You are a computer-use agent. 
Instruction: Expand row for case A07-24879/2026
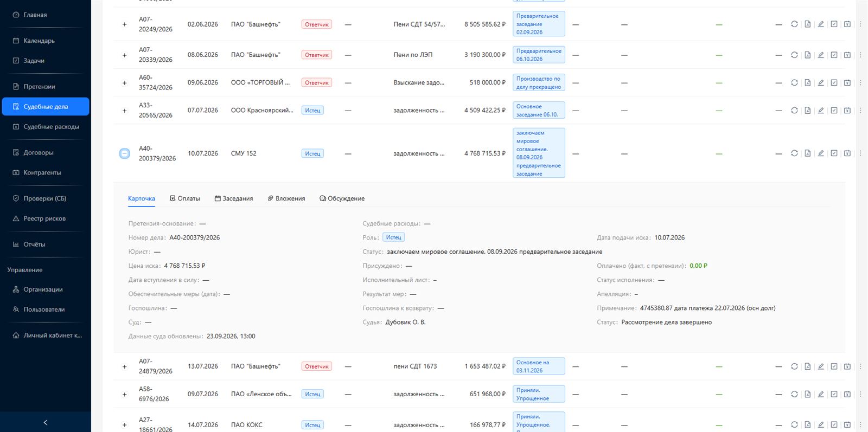[x=124, y=367]
